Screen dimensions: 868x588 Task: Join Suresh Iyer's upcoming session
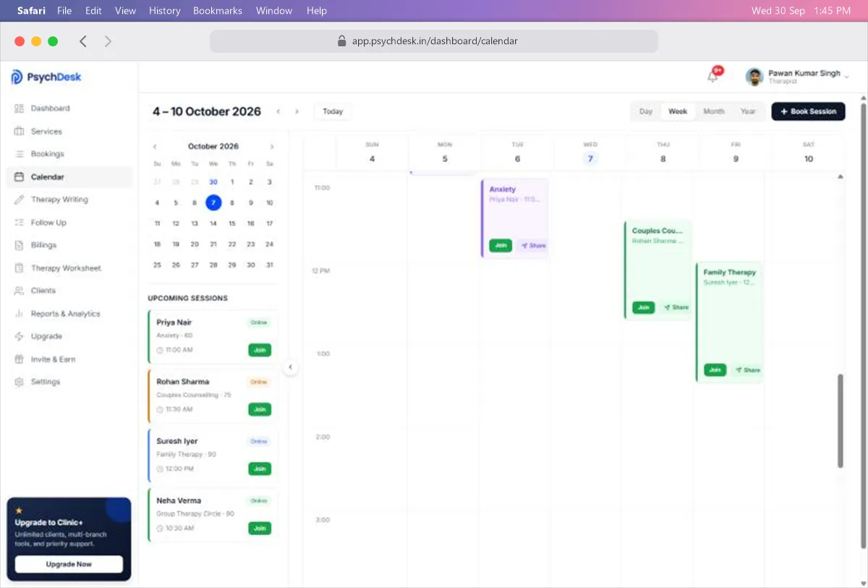(x=260, y=469)
